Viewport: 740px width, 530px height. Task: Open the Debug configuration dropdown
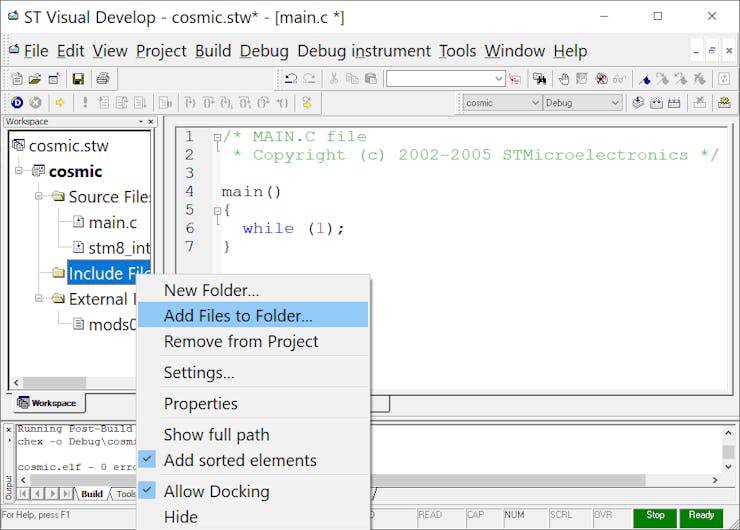582,103
